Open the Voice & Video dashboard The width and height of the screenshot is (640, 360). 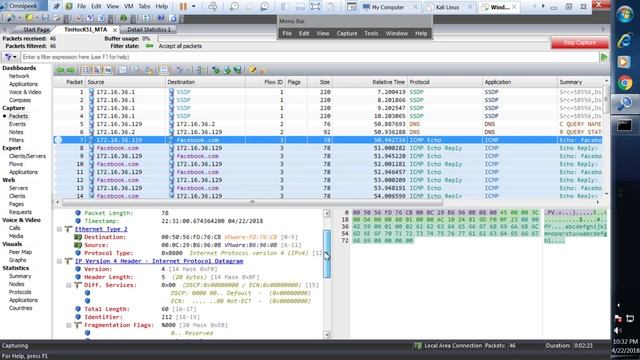click(x=24, y=92)
